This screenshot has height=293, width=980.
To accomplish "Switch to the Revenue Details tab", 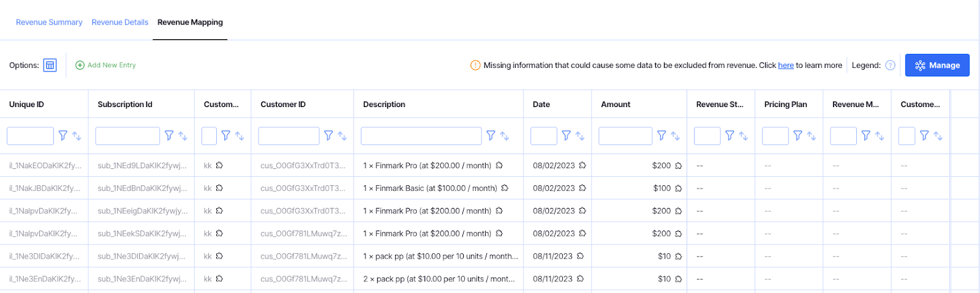I will point(120,23).
